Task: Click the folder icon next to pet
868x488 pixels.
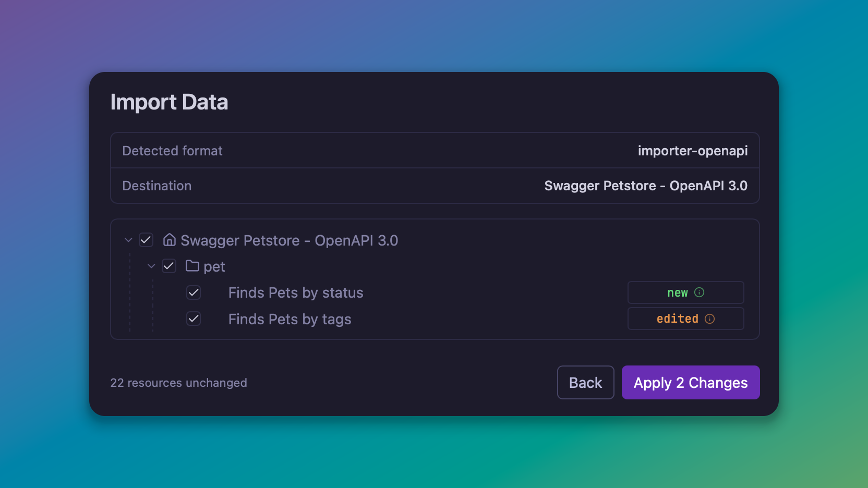Action: tap(192, 266)
